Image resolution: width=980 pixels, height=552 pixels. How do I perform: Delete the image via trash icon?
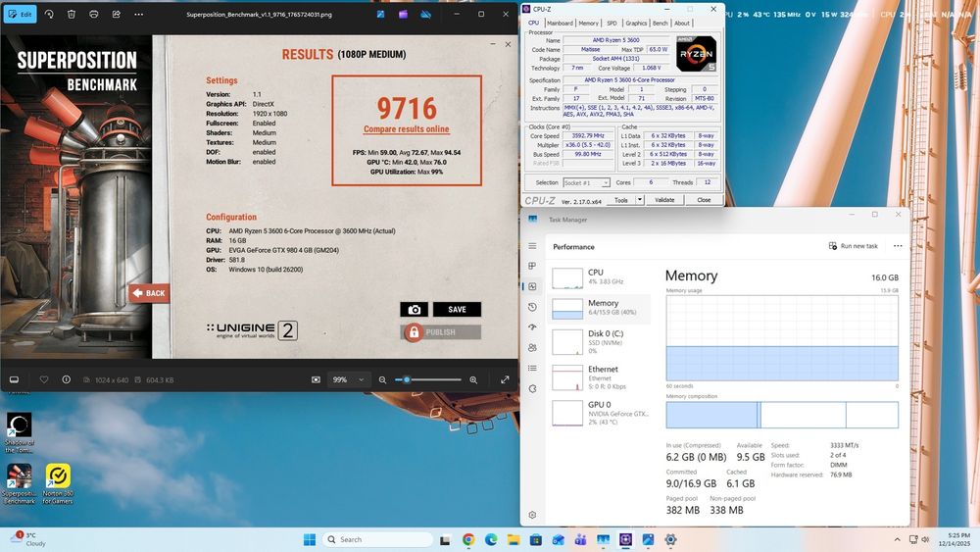[72, 14]
